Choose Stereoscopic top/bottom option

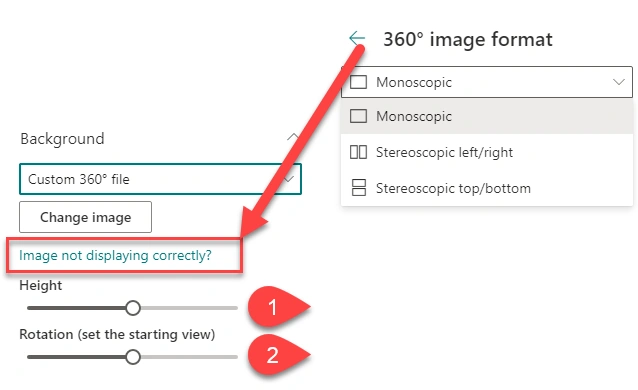click(487, 188)
